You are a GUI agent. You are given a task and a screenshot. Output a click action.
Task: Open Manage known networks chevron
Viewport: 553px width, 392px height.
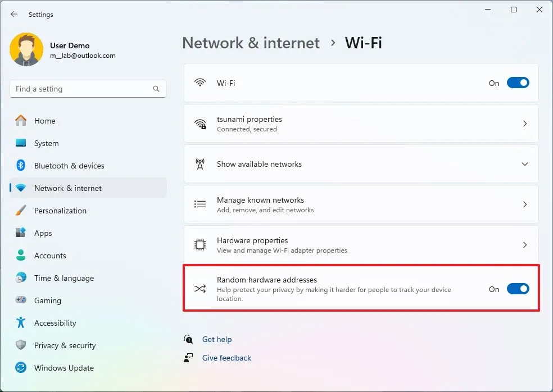point(525,204)
